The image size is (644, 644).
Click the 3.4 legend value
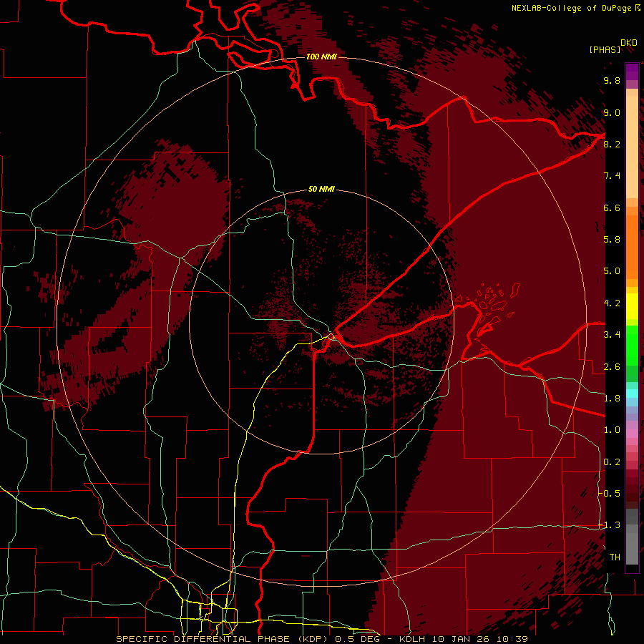click(612, 334)
